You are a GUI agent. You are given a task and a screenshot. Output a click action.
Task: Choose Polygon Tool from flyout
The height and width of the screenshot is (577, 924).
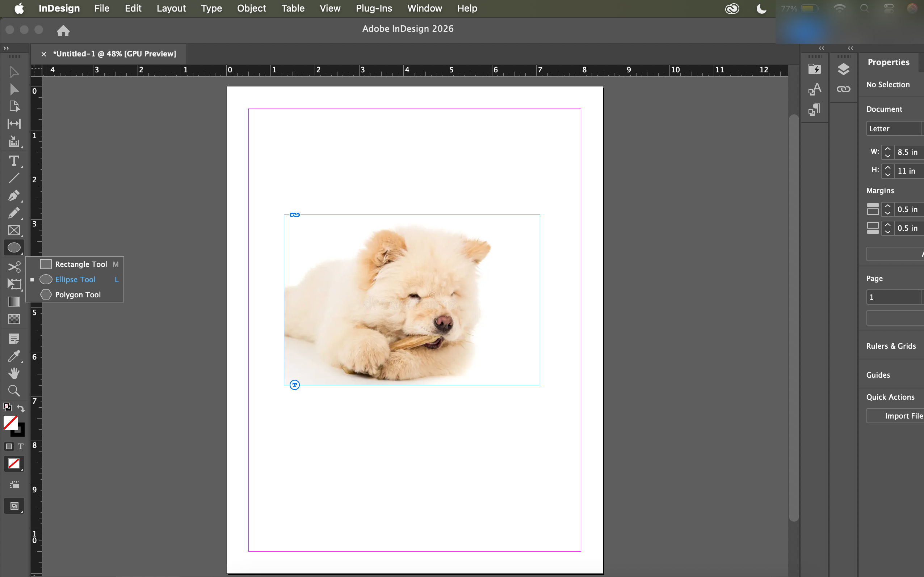pyautogui.click(x=77, y=294)
